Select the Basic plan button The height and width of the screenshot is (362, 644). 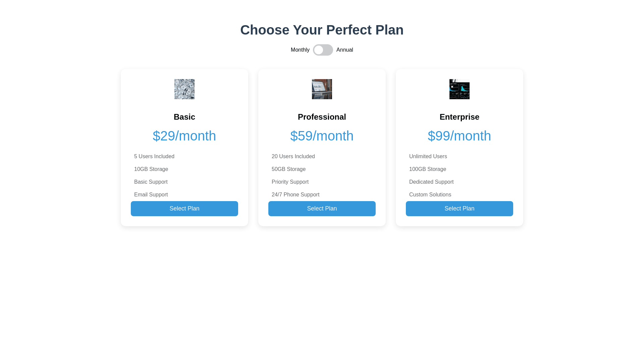(184, 208)
